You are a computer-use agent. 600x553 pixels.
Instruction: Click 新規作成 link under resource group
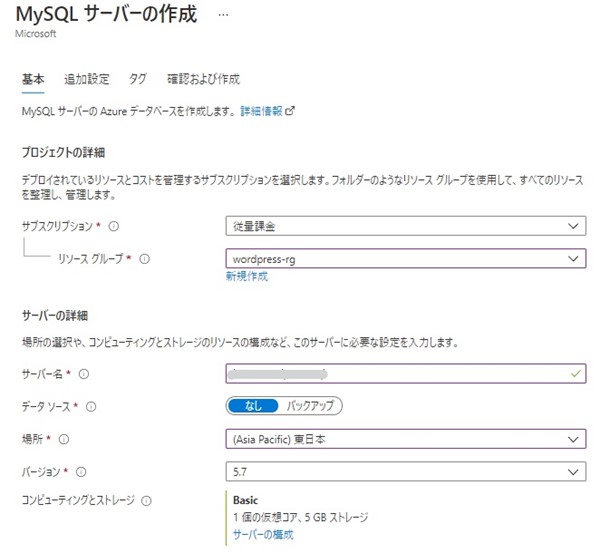tap(247, 277)
